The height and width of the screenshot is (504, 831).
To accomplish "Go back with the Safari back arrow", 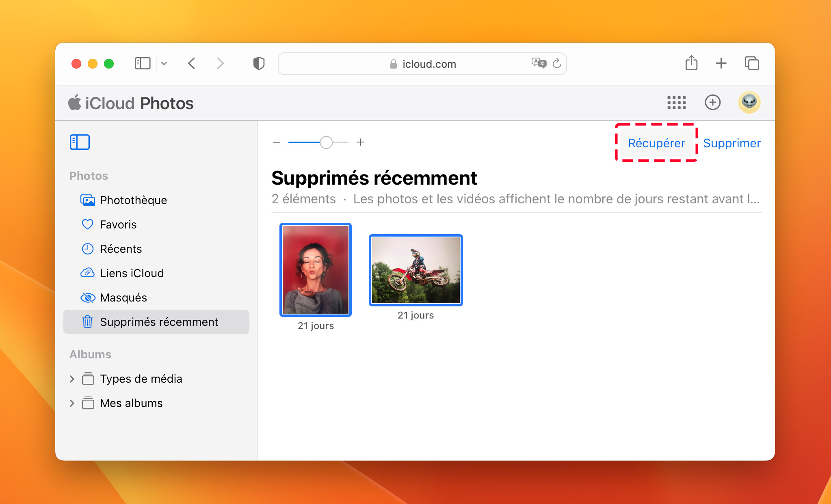I will (192, 63).
